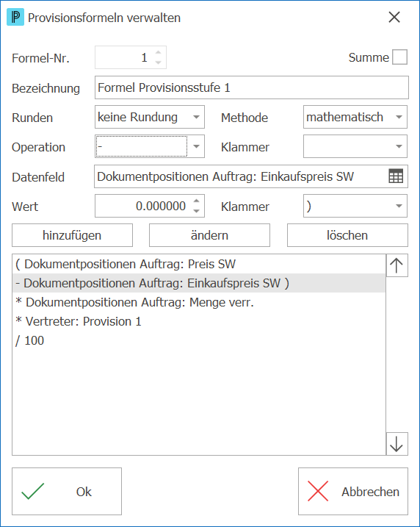
Task: Select row '* Dokumentpositionen Auftrag: Menge verr.'
Action: point(199,303)
